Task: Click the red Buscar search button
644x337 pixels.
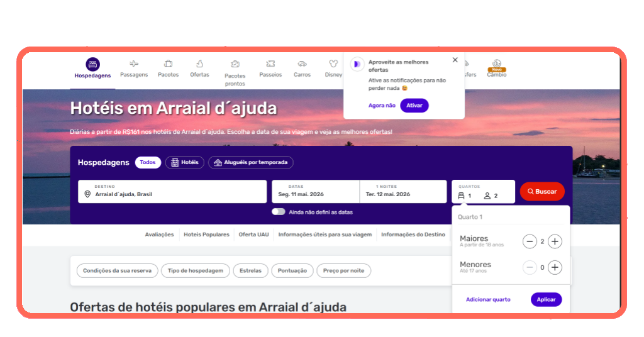Action: (x=542, y=192)
